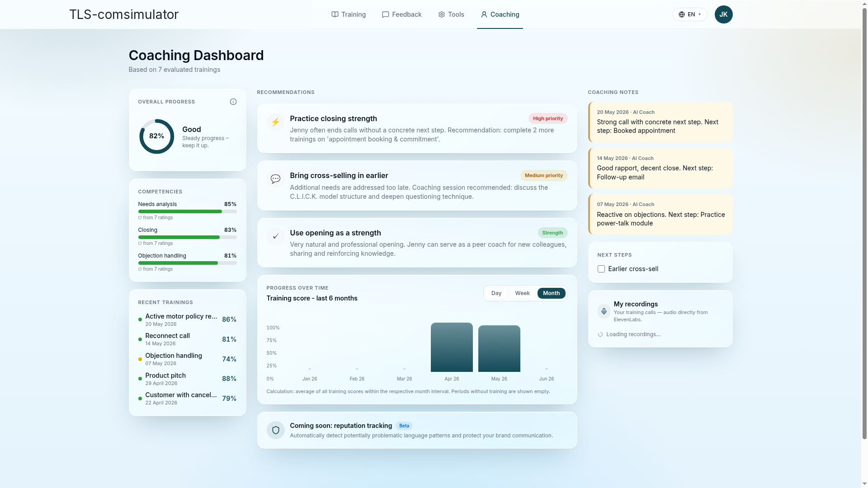Open the 07 May 2026 coaching note
The width and height of the screenshot is (868, 488).
click(660, 214)
